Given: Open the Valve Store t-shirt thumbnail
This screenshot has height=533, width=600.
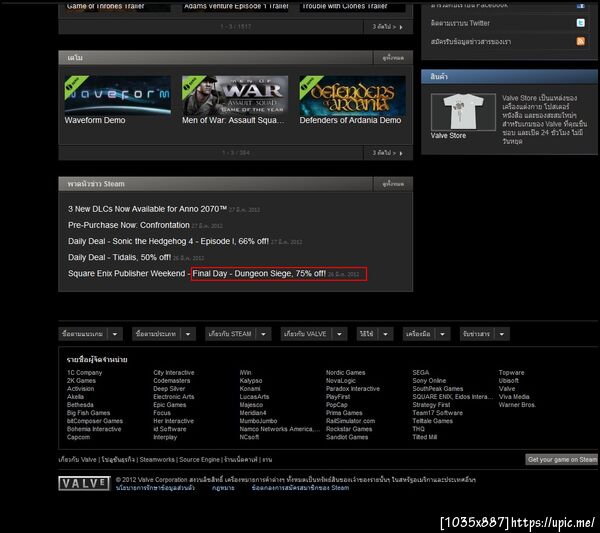Looking at the screenshot, I should [x=463, y=112].
